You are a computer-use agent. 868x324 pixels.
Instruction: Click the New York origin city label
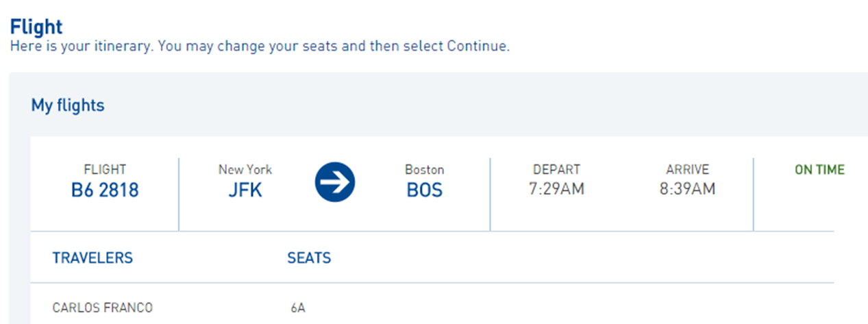(245, 169)
